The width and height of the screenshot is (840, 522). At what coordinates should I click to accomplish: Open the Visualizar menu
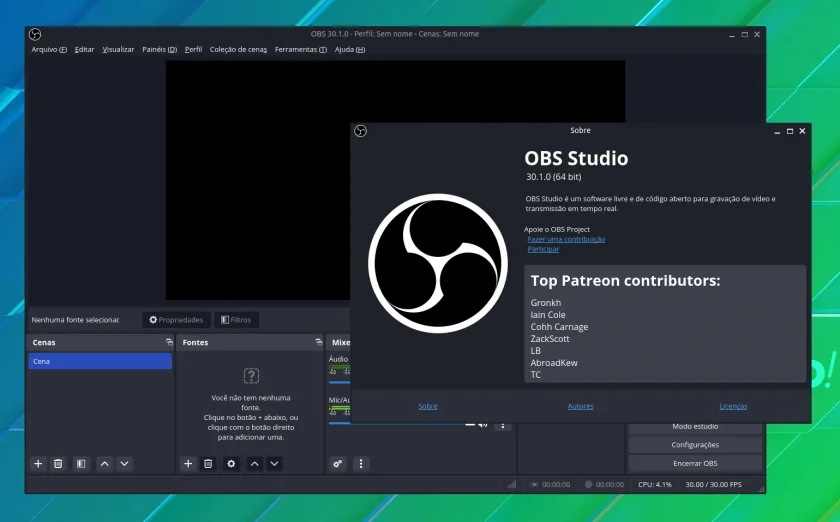118,49
